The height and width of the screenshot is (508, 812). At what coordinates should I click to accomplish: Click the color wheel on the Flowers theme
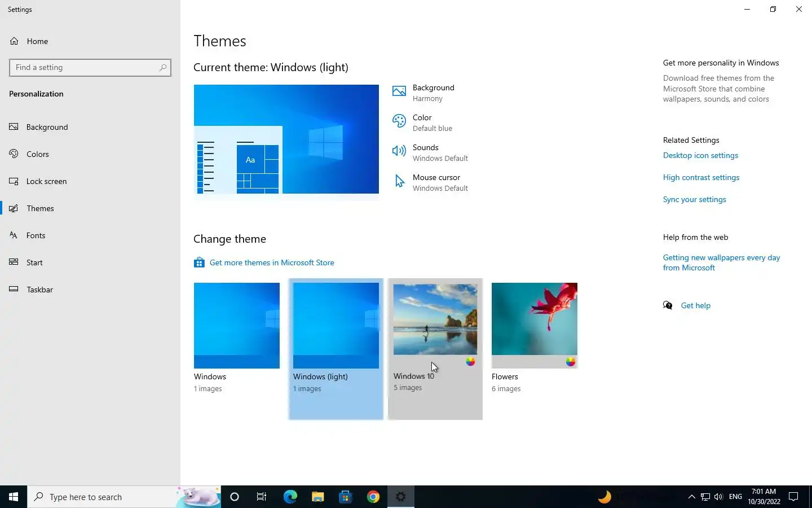[571, 362]
